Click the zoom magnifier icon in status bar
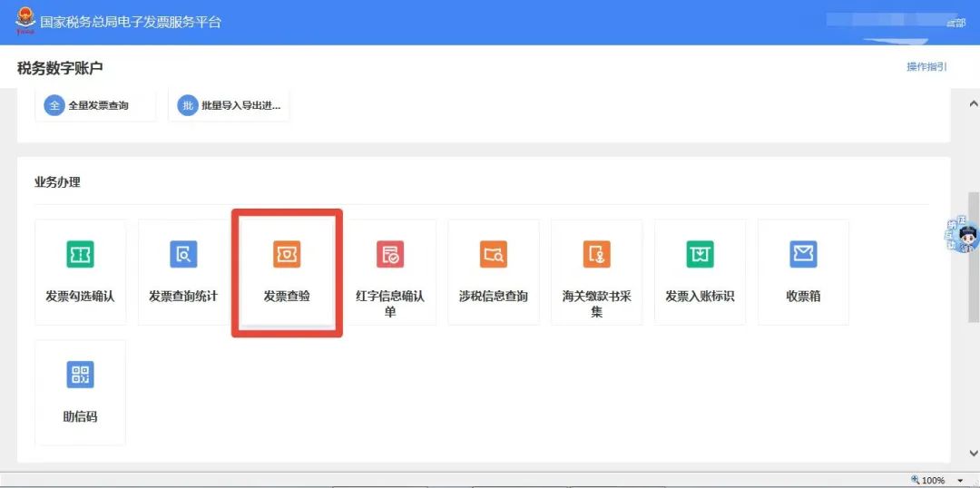This screenshot has width=980, height=488. [915, 480]
